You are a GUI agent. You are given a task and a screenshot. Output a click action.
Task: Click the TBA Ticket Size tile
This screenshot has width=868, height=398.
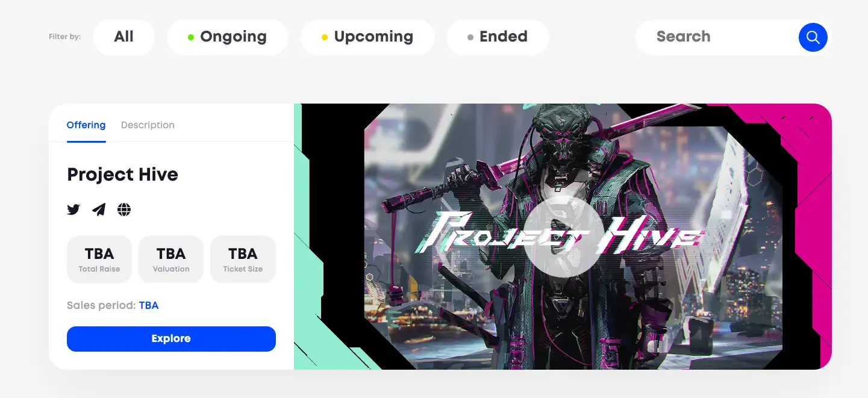point(243,259)
